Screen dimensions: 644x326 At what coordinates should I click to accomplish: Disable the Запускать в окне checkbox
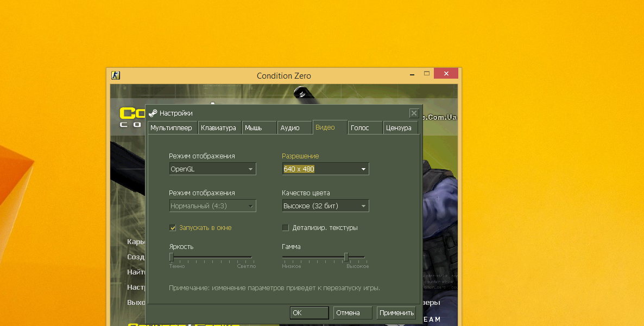point(173,228)
